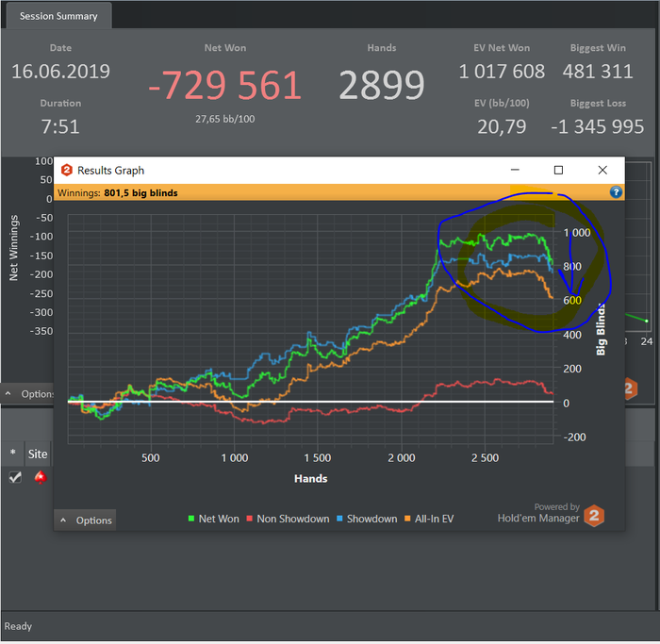The height and width of the screenshot is (644, 660).
Task: Toggle the All-In EV legend swatch
Action: tap(407, 519)
